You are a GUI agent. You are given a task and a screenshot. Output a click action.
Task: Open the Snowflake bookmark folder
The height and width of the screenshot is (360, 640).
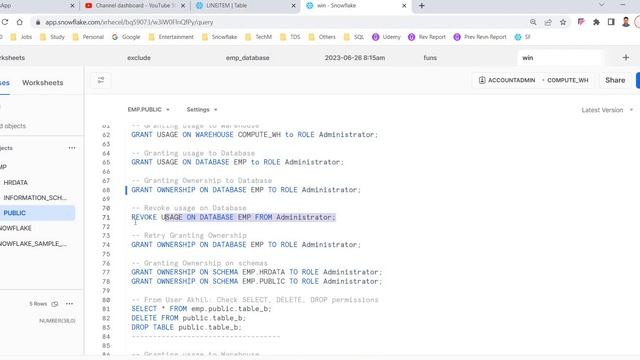(220, 37)
